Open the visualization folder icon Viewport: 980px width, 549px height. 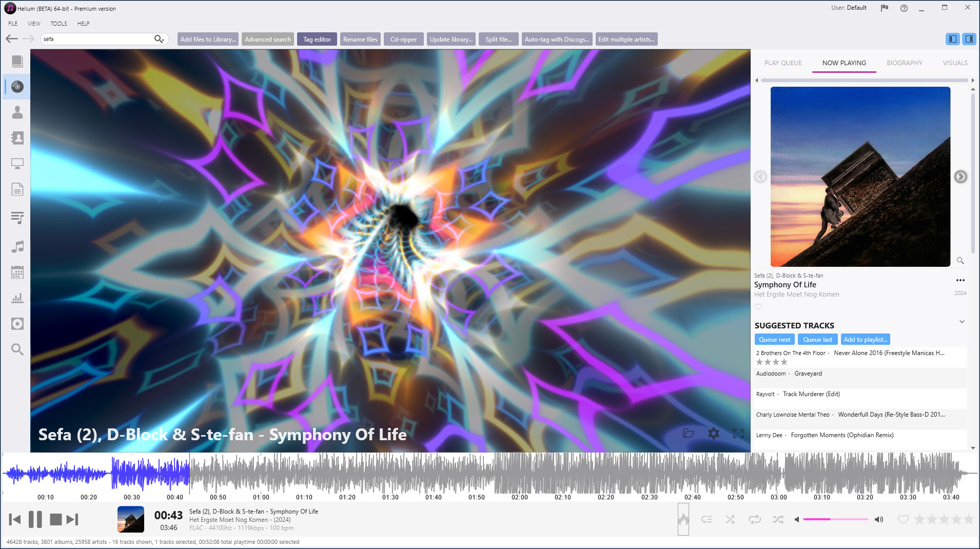point(689,434)
